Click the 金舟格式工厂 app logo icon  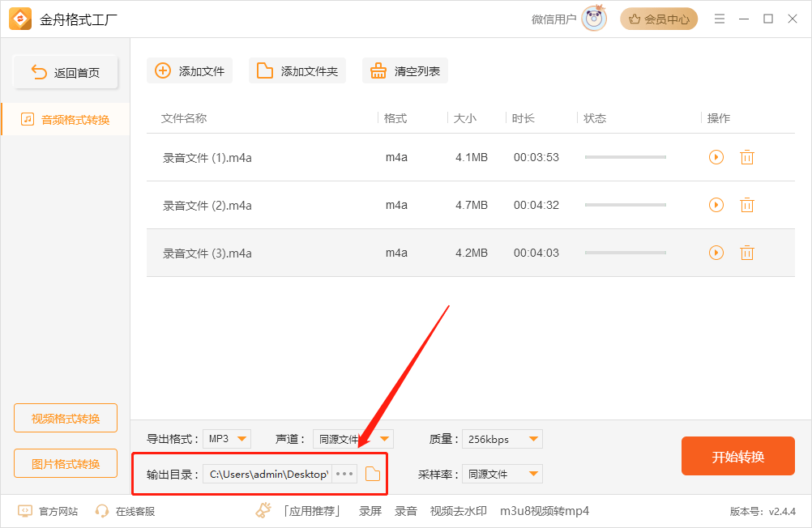[x=20, y=19]
